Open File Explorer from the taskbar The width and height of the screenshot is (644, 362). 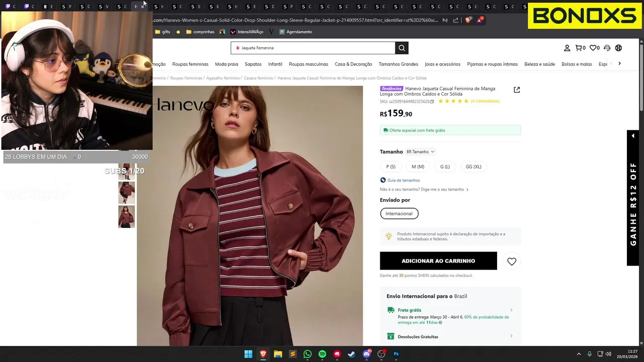pyautogui.click(x=278, y=354)
